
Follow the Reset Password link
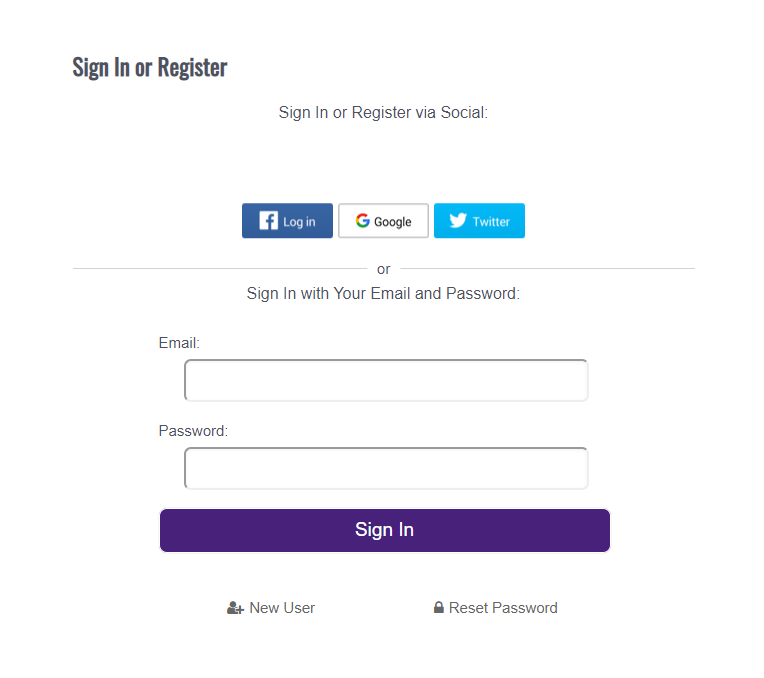pyautogui.click(x=503, y=608)
